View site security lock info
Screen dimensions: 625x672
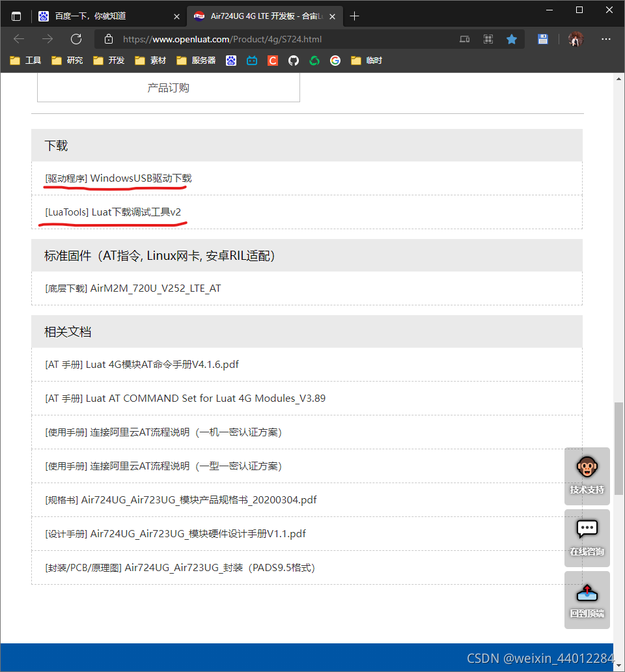pyautogui.click(x=109, y=39)
